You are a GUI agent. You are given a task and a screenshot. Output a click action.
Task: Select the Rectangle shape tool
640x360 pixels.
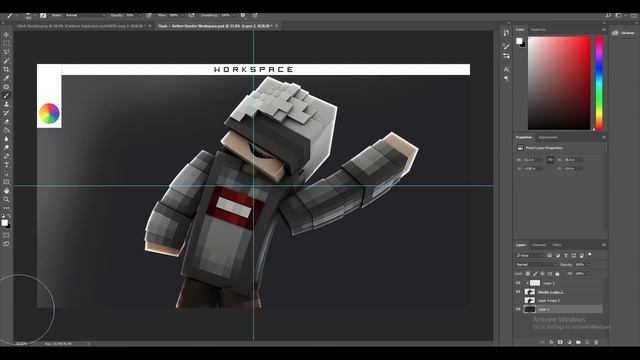click(6, 182)
